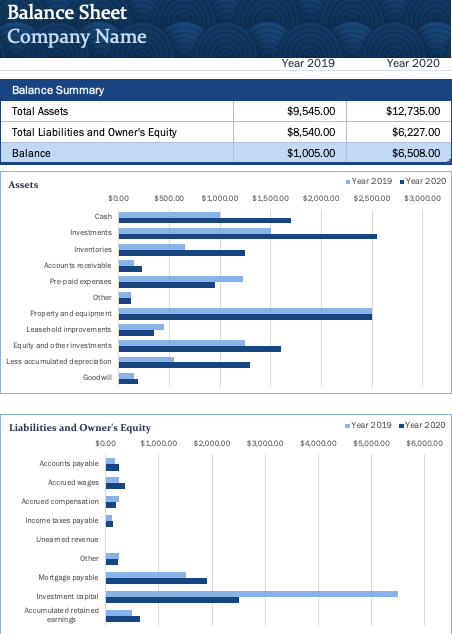Click the Assets chart title
452x634 pixels.
(x=23, y=185)
